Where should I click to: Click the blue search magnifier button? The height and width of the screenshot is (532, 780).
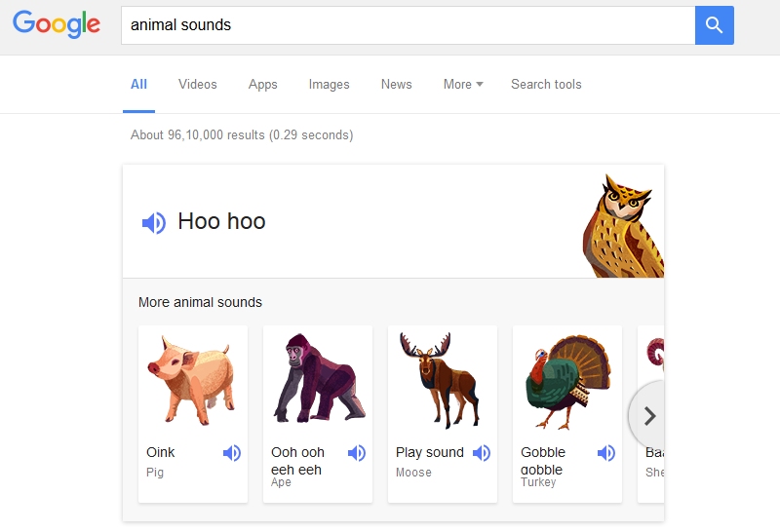(714, 25)
